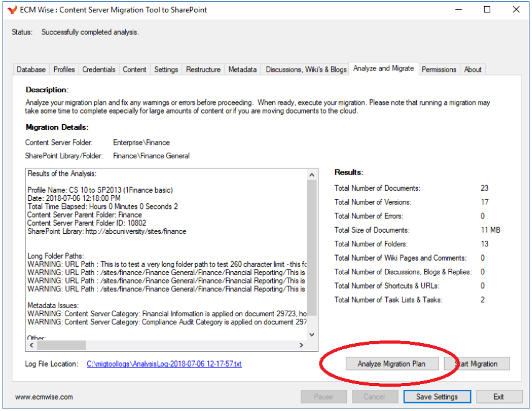
Task: Switch to the Metadata tab
Action: pyautogui.click(x=242, y=70)
